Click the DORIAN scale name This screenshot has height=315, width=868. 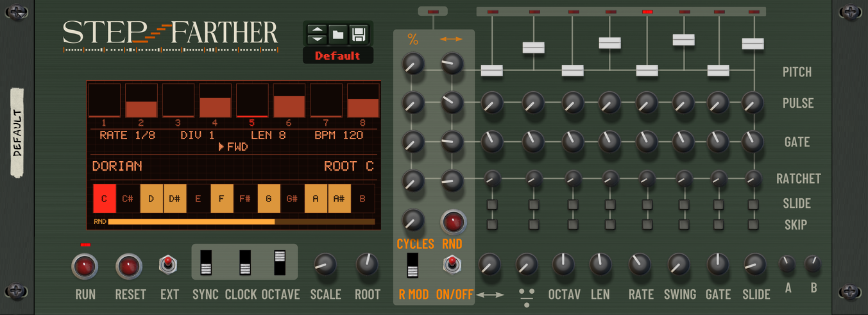(x=117, y=166)
